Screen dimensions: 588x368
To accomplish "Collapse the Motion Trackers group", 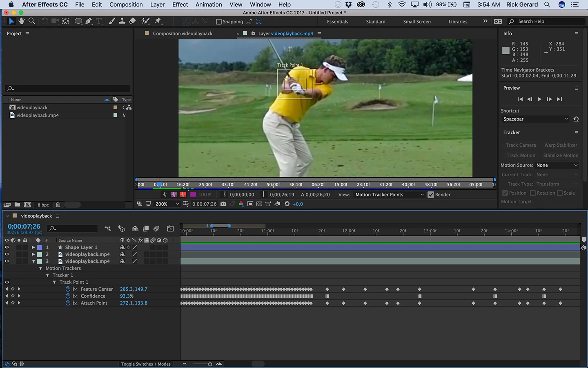I will [x=40, y=268].
